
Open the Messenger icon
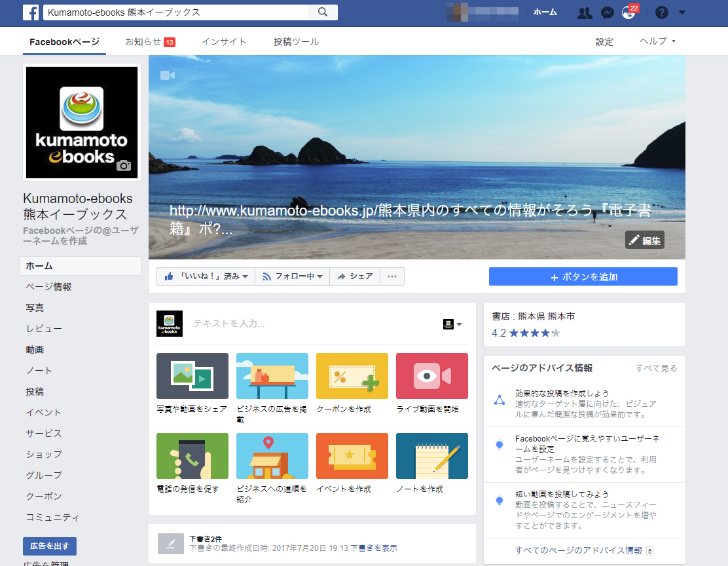tap(607, 13)
